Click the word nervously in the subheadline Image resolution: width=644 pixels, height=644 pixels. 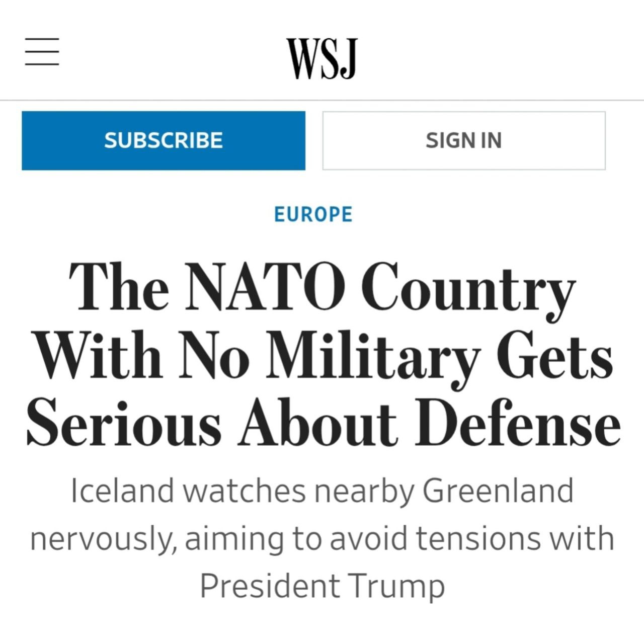pos(103,538)
